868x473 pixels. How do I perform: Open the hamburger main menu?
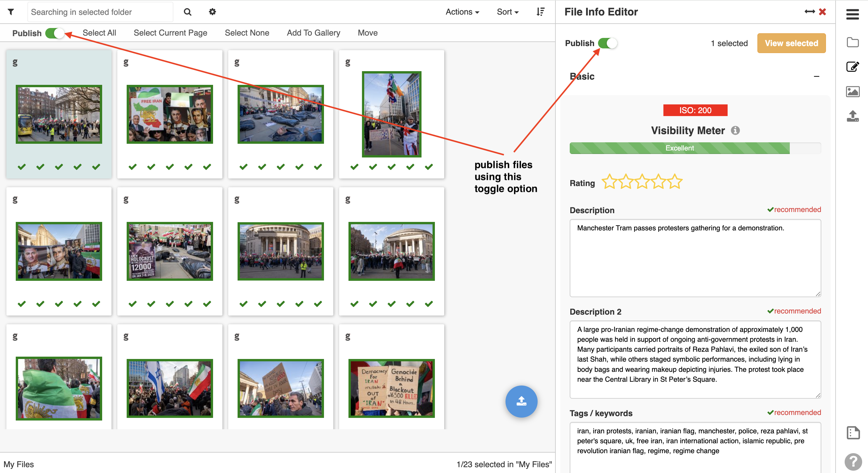coord(852,14)
